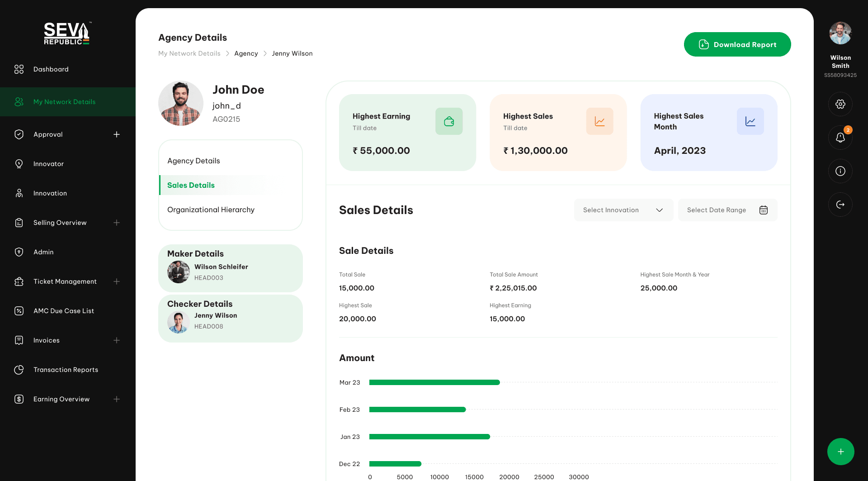Click the Mar 23 amount bar
This screenshot has height=481, width=868.
434,382
